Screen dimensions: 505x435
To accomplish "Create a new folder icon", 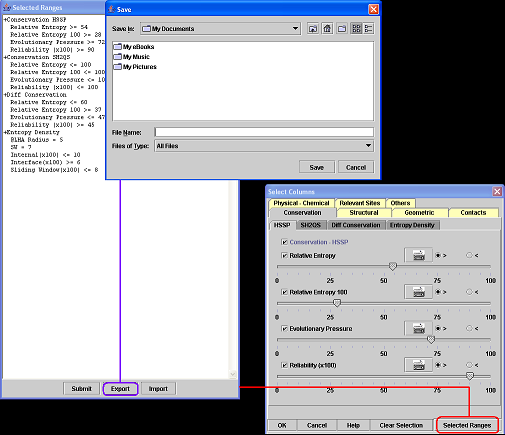I will [x=342, y=29].
